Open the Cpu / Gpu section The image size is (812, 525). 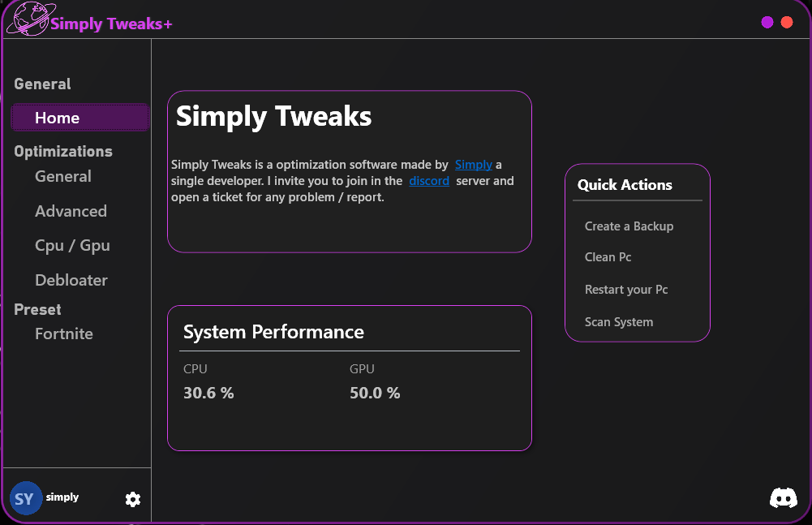pos(72,246)
